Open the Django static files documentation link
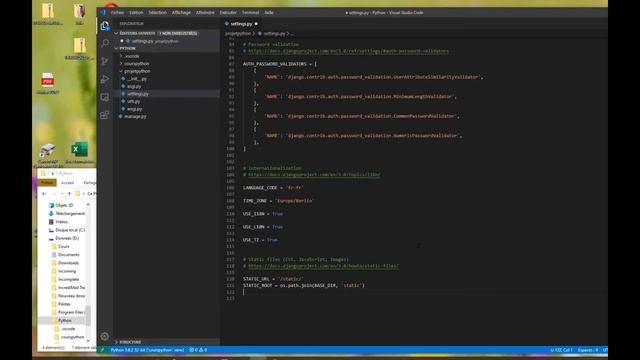This screenshot has height=360, width=640. click(323, 266)
